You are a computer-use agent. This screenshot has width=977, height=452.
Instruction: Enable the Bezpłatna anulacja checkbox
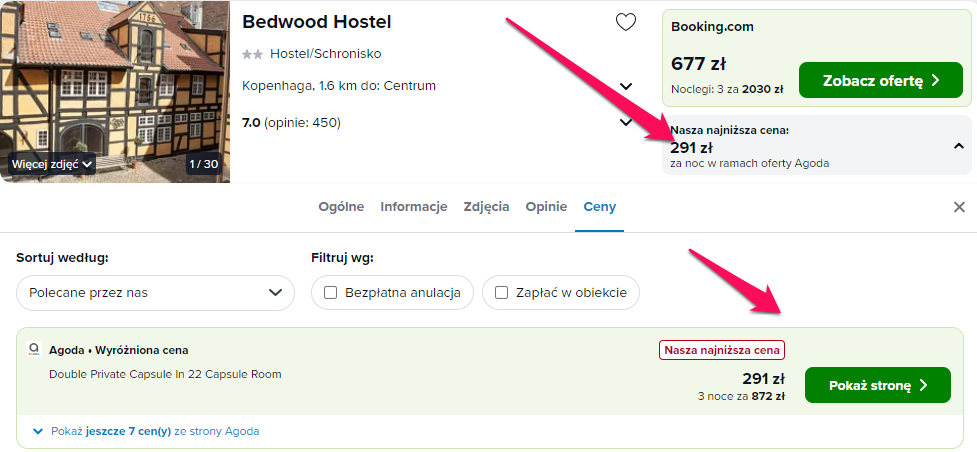tap(331, 292)
